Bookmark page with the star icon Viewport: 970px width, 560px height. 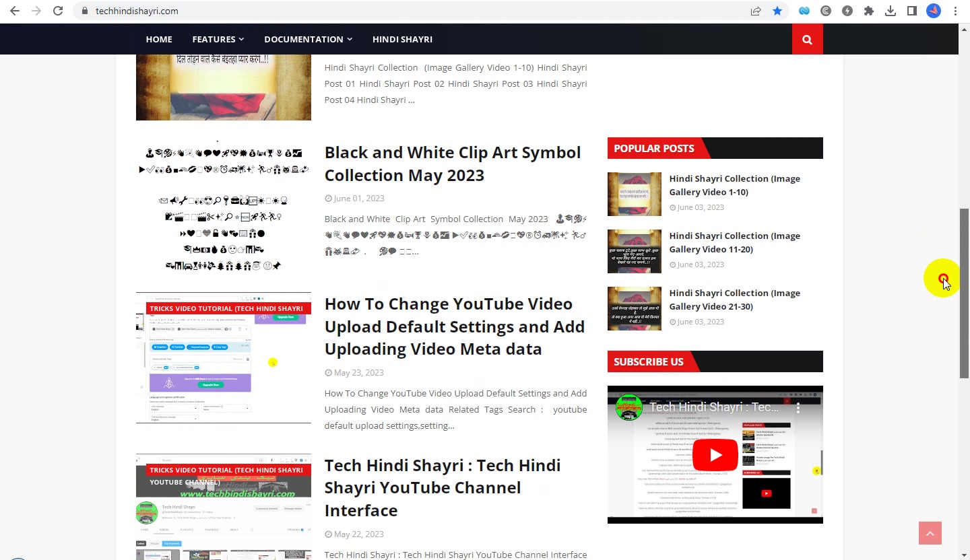click(x=777, y=11)
